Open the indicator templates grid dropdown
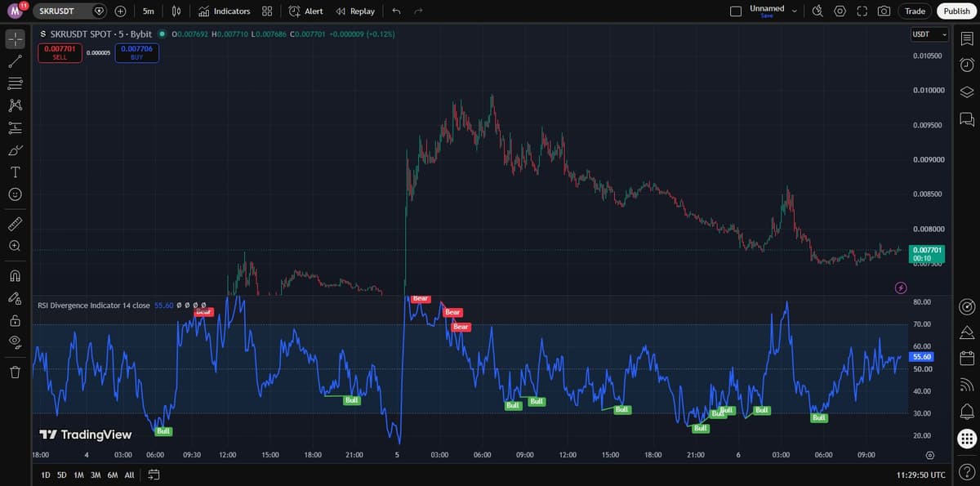 click(x=267, y=11)
